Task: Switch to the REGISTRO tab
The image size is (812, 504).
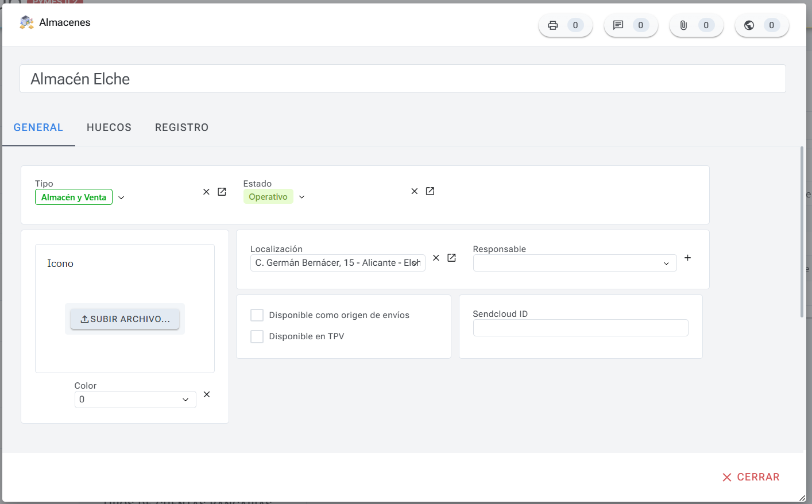Action: 181,127
